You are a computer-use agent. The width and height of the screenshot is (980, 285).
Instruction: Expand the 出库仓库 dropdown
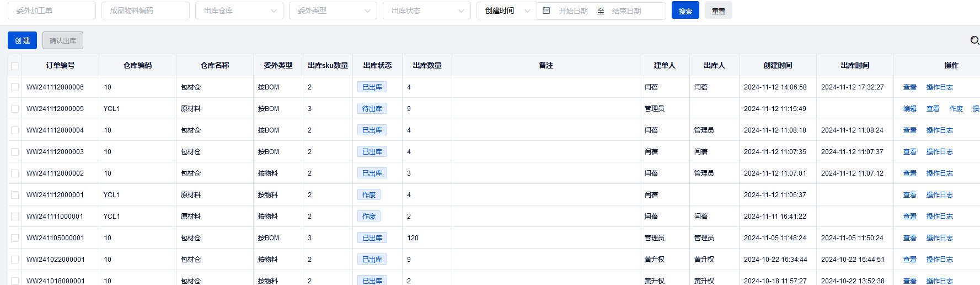[239, 10]
